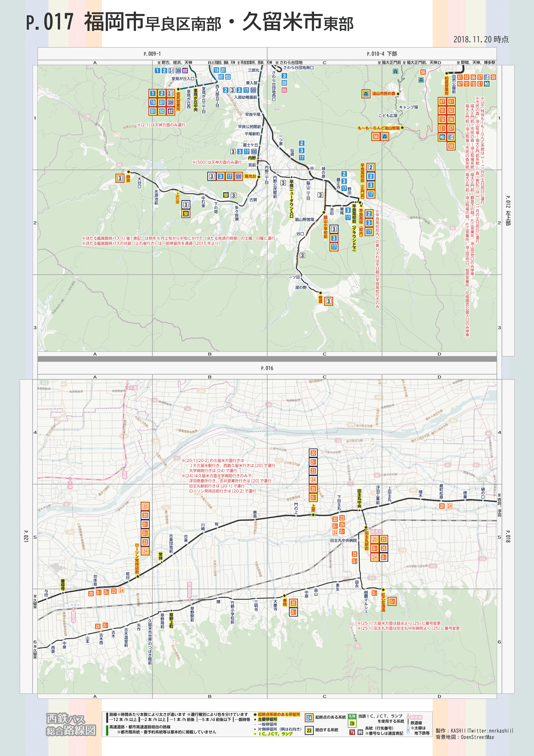Select the pink 田主丸 station badge

tap(377, 532)
